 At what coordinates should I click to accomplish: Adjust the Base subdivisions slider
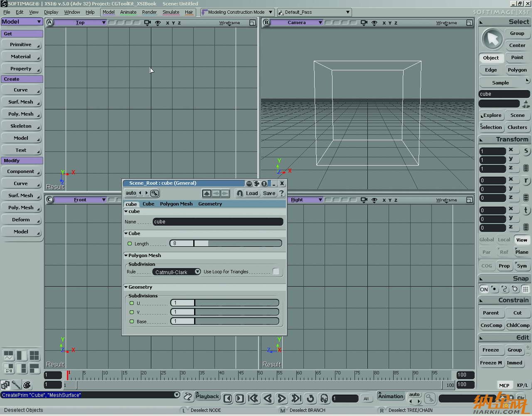click(x=225, y=321)
